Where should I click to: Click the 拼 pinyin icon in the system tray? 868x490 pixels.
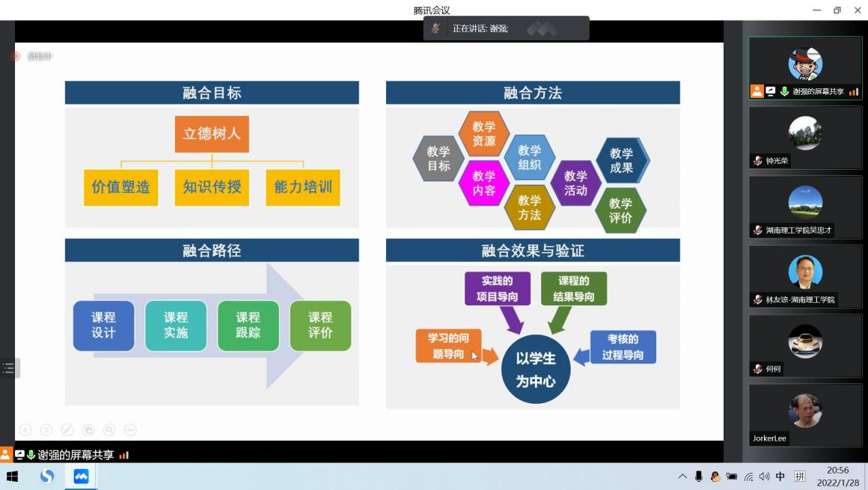799,477
